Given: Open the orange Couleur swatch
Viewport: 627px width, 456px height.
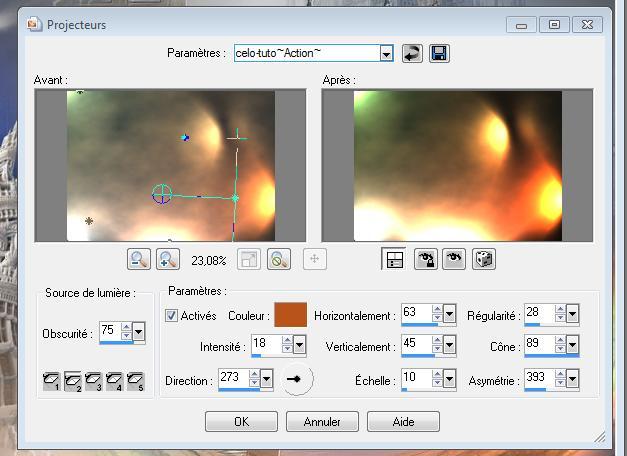Looking at the screenshot, I should pyautogui.click(x=291, y=314).
